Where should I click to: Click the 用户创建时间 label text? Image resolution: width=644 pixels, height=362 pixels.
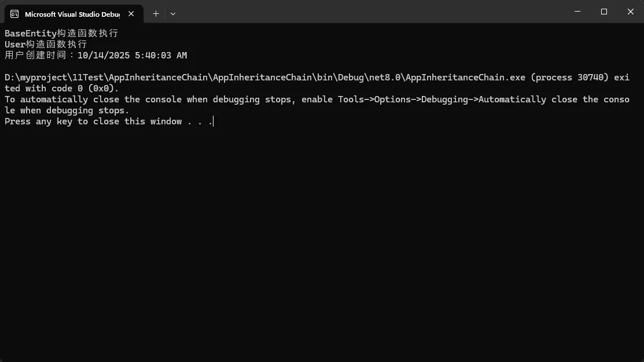[x=37, y=56]
